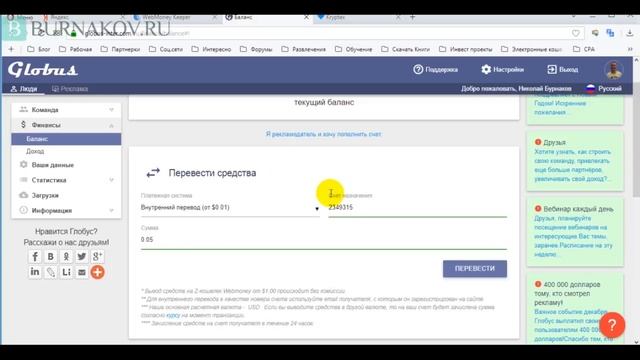Viewport: 640px width, 360px height.
Task: Select Баланс in the sidebar
Action: [66, 139]
